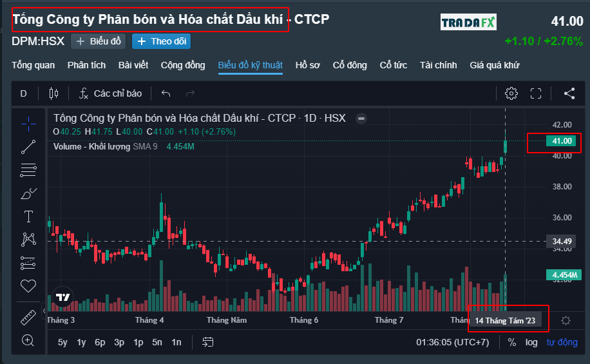Select the 1y time range
This screenshot has height=364, width=590.
coord(81,342)
